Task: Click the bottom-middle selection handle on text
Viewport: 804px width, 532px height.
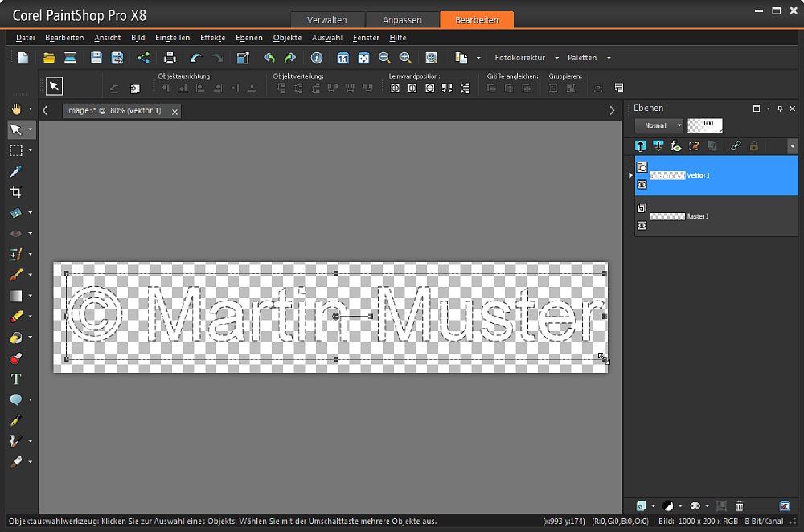Action: [x=336, y=359]
